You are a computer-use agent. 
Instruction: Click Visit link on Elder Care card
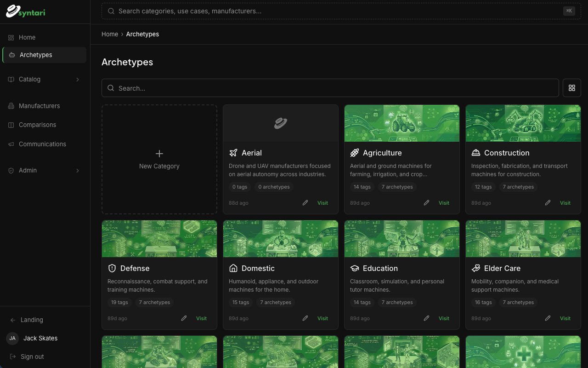(565, 318)
